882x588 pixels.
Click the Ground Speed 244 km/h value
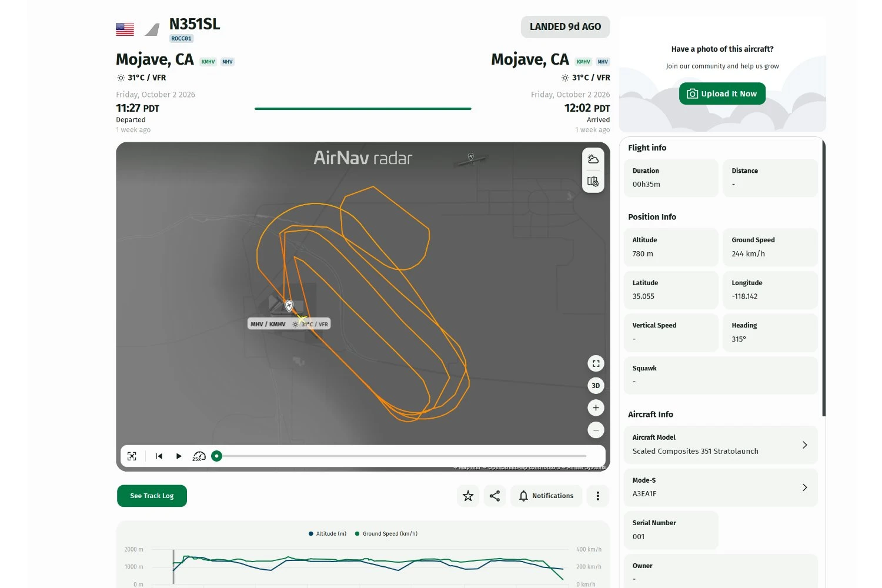click(748, 254)
